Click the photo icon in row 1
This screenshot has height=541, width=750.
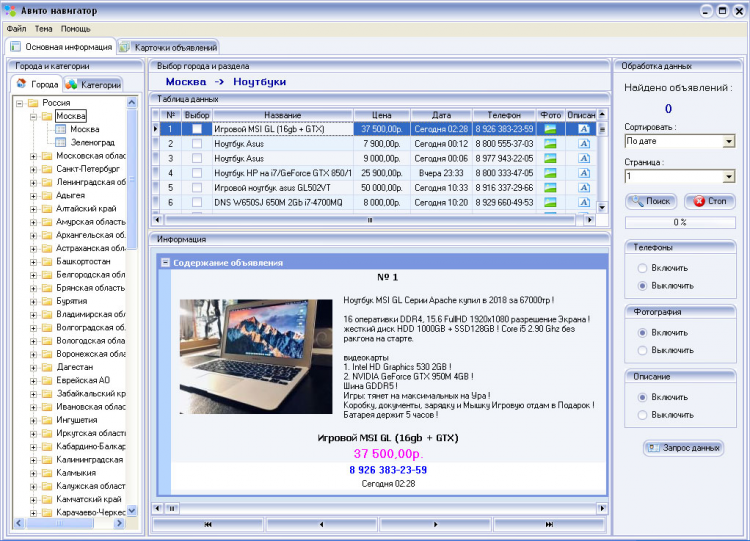[x=550, y=129]
